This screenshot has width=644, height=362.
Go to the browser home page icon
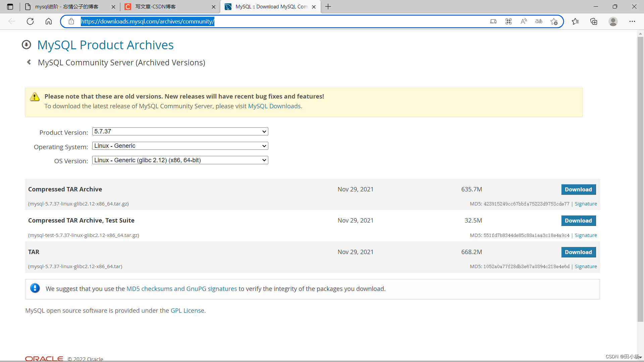pyautogui.click(x=49, y=21)
